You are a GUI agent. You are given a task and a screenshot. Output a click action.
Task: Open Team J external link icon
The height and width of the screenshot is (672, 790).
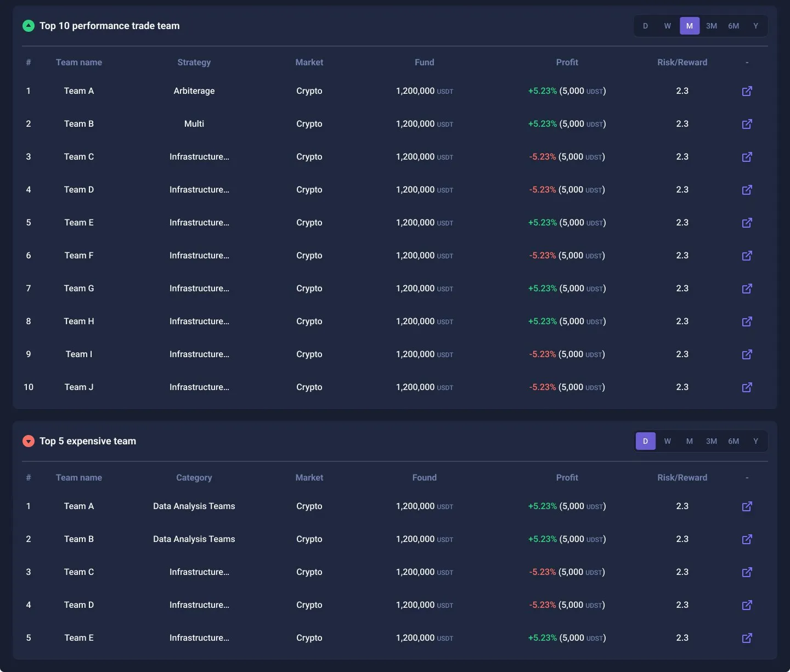[747, 387]
